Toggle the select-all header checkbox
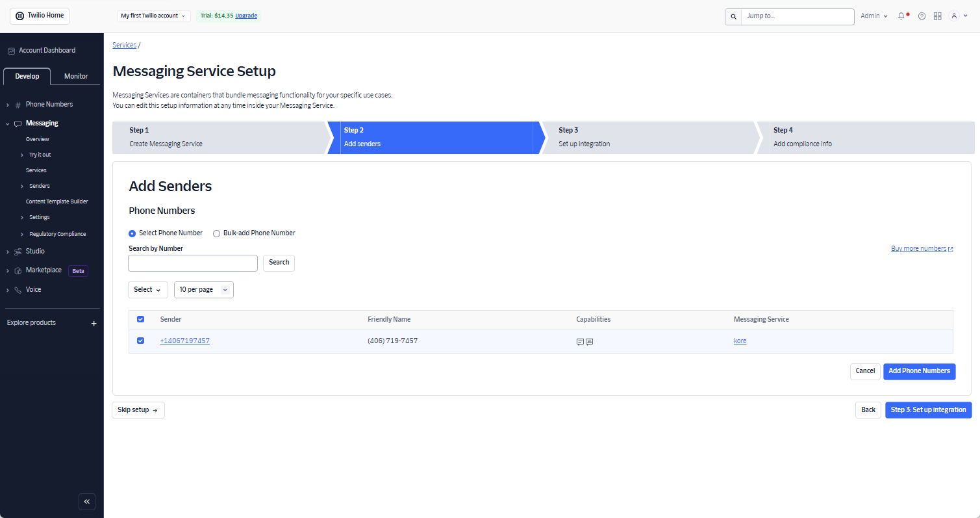 tap(140, 319)
